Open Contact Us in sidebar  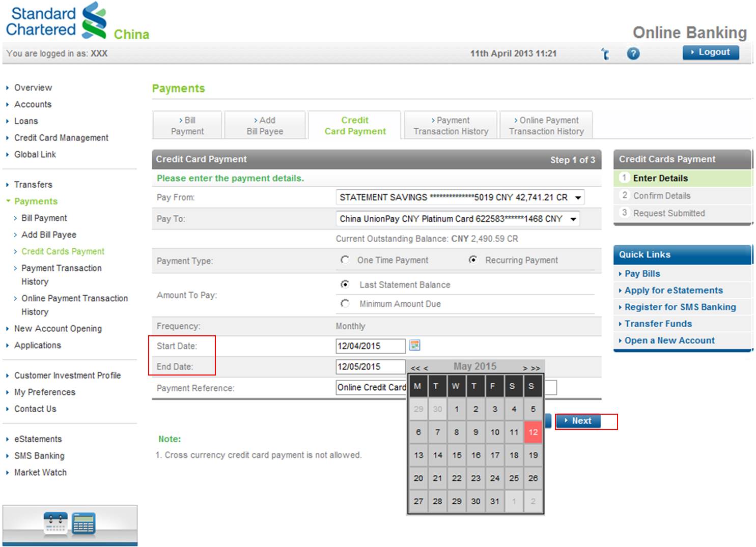click(x=35, y=409)
